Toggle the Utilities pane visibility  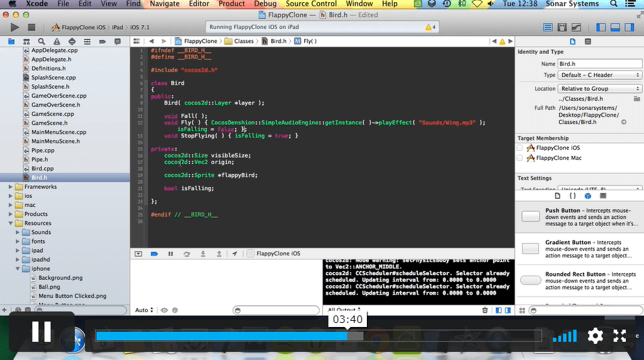tap(629, 28)
